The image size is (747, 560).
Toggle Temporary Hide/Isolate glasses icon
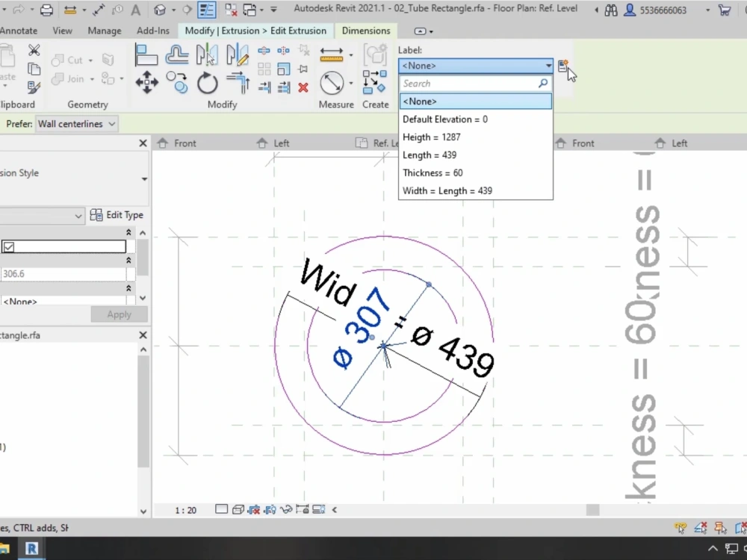286,509
